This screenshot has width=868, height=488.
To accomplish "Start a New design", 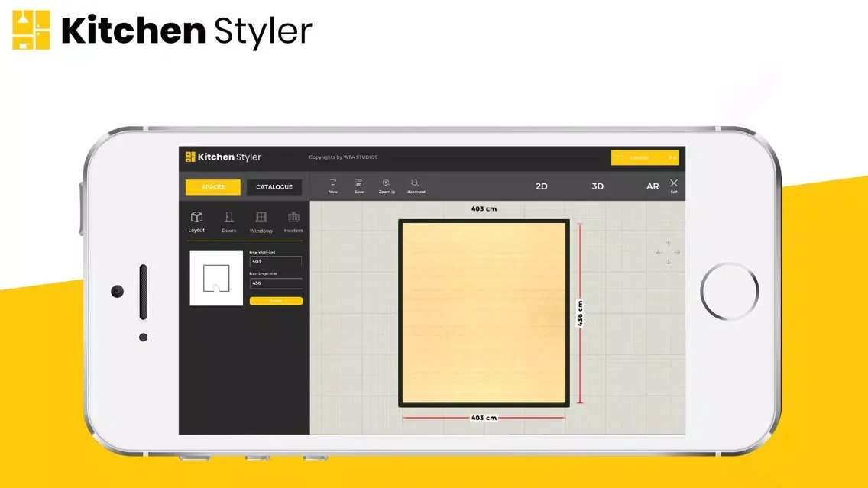I will [332, 186].
